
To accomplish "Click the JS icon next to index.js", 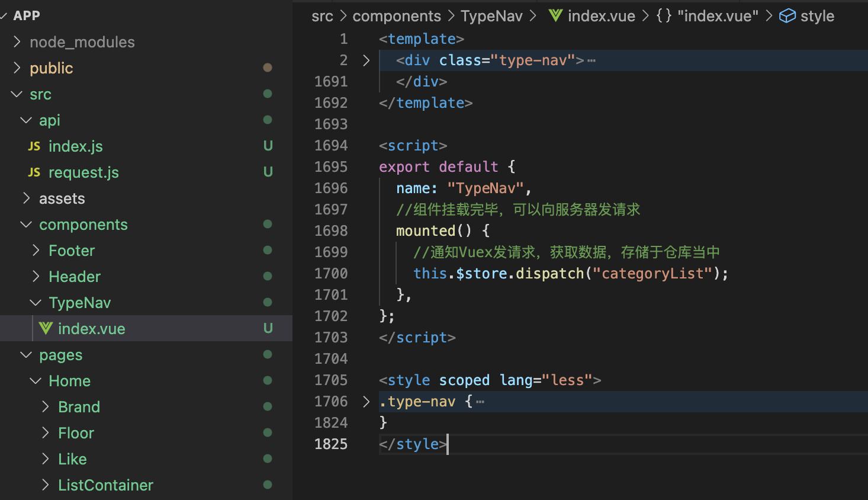I will (x=34, y=146).
